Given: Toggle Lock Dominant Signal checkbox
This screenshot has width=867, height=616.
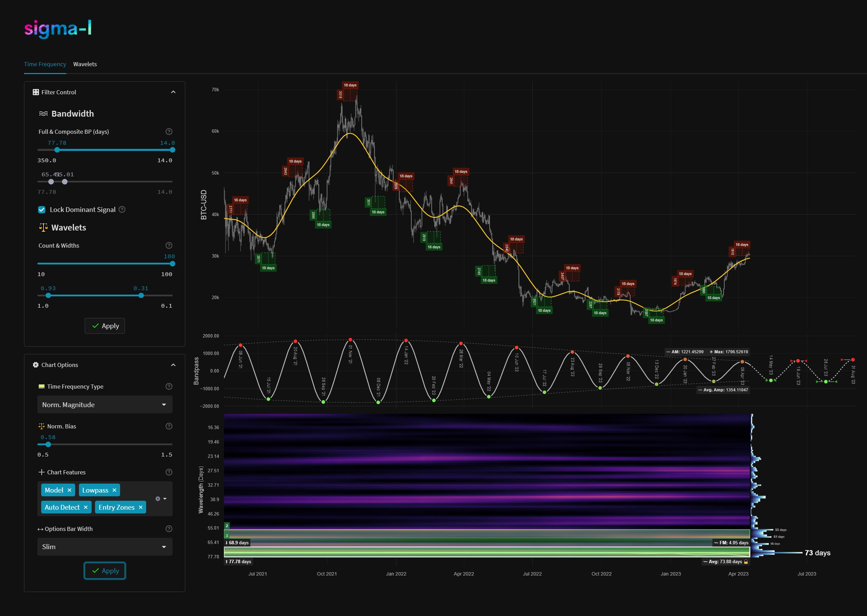Looking at the screenshot, I should tap(42, 210).
